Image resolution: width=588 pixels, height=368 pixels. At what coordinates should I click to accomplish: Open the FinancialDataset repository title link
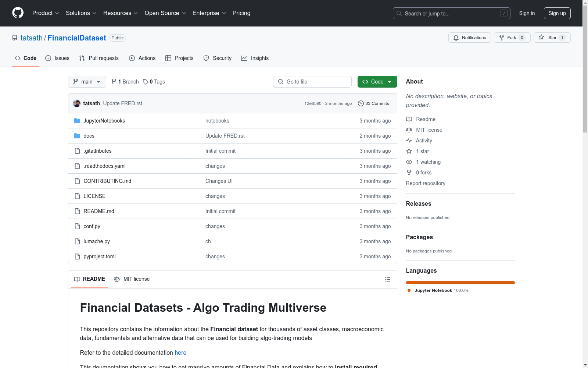point(77,38)
